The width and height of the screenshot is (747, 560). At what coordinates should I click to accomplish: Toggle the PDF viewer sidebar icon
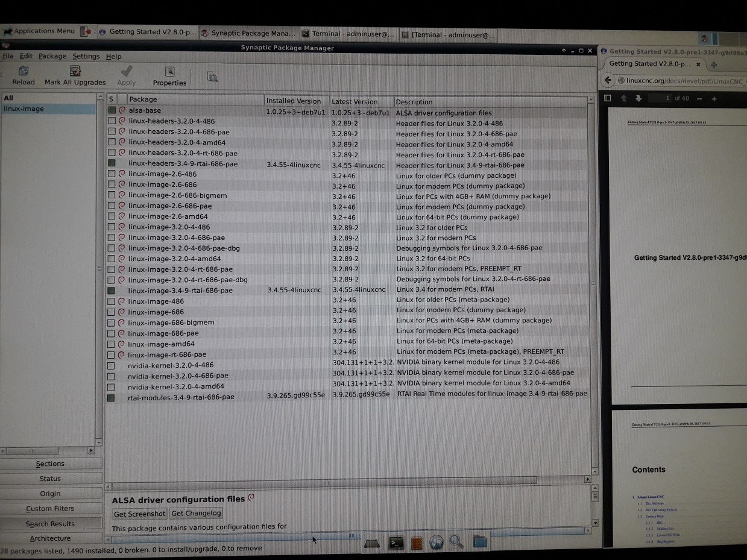(607, 98)
